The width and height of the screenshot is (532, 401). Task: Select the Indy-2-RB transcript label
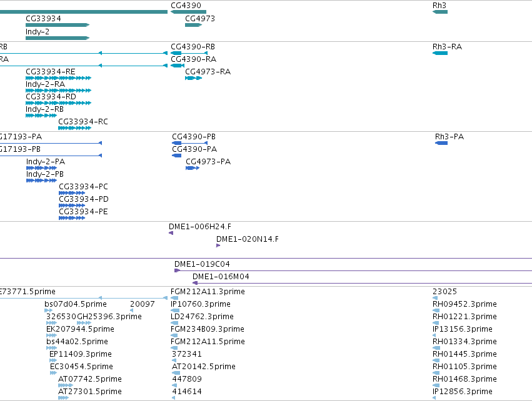[44, 109]
